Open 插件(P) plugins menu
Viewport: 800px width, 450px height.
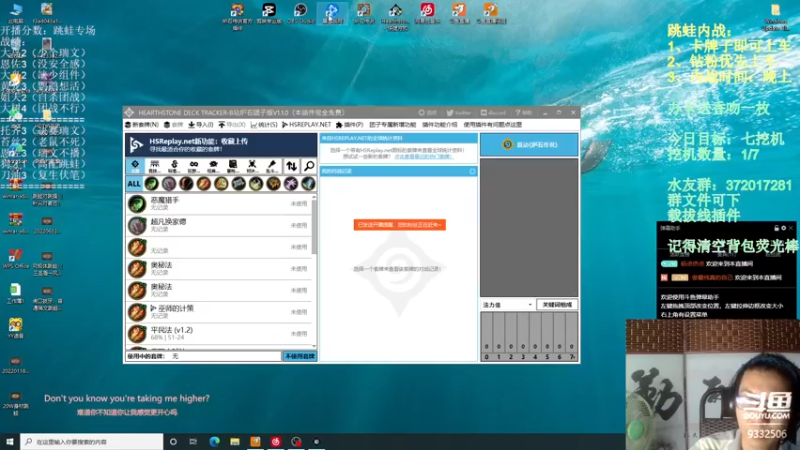click(x=349, y=124)
